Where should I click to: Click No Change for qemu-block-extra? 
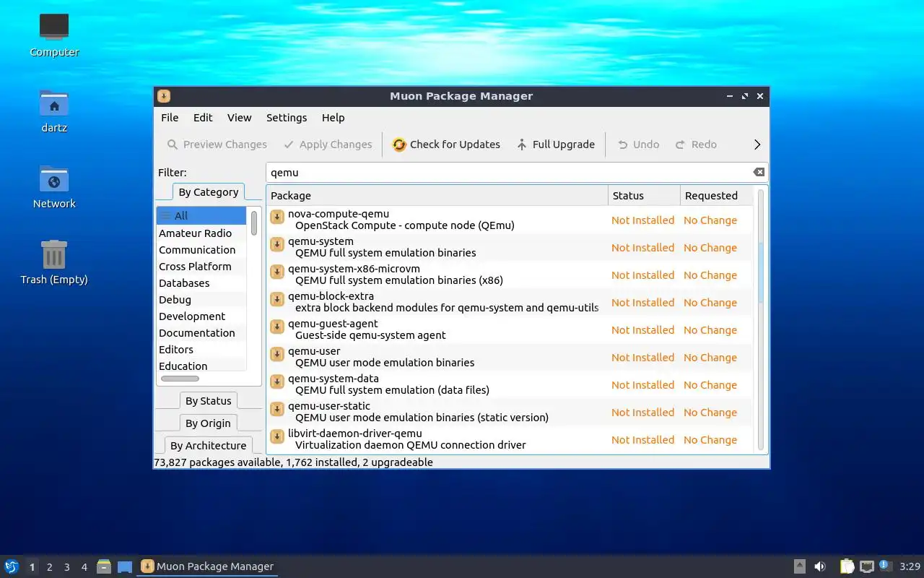pyautogui.click(x=710, y=303)
